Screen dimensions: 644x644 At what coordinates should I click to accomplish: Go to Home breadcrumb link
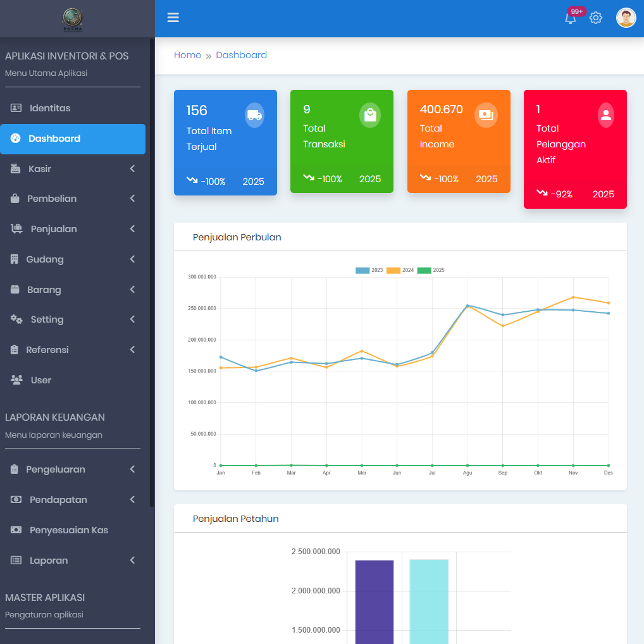click(187, 55)
